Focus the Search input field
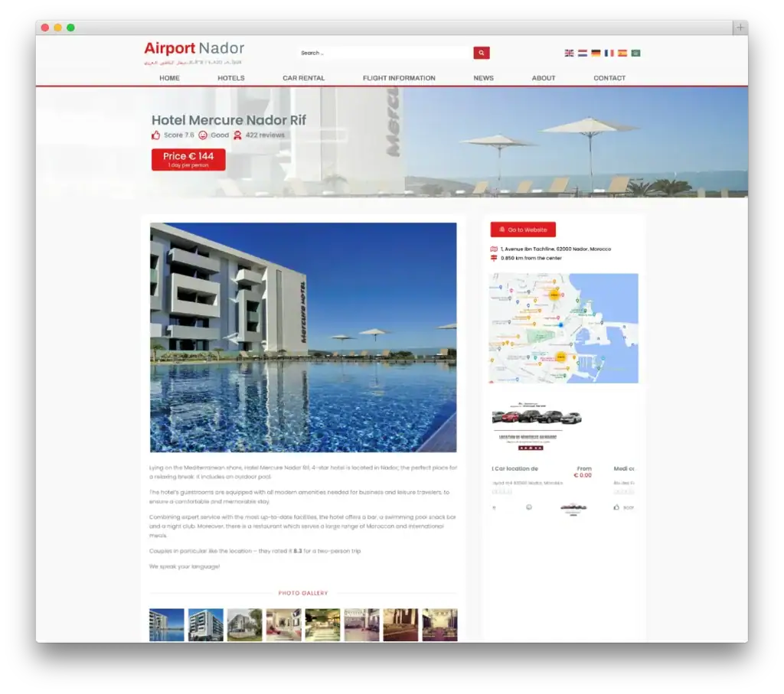 pos(385,53)
